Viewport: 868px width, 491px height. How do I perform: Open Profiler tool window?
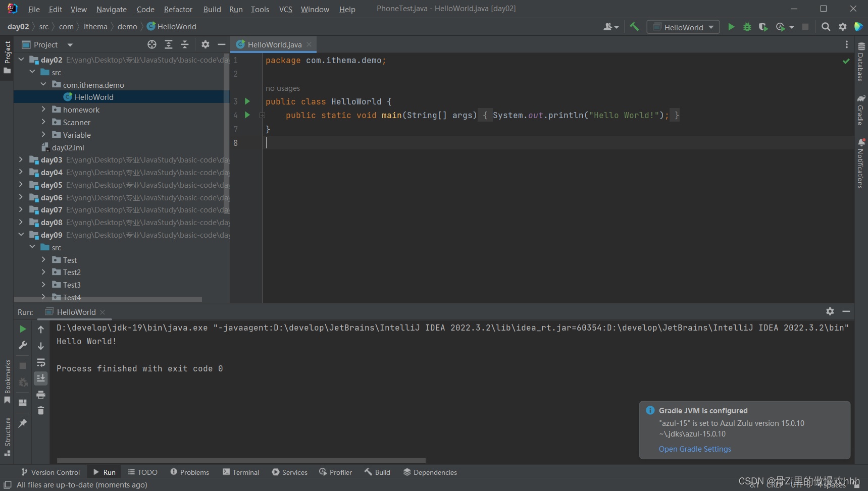pos(335,472)
